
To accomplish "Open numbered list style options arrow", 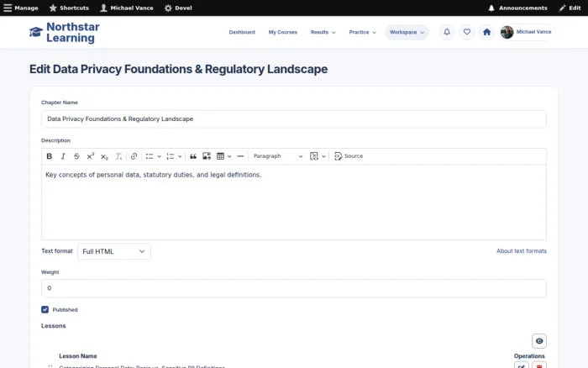I will 180,156.
